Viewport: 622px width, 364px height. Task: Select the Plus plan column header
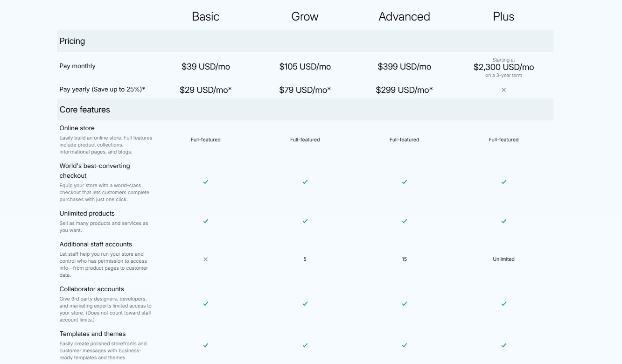[503, 16]
